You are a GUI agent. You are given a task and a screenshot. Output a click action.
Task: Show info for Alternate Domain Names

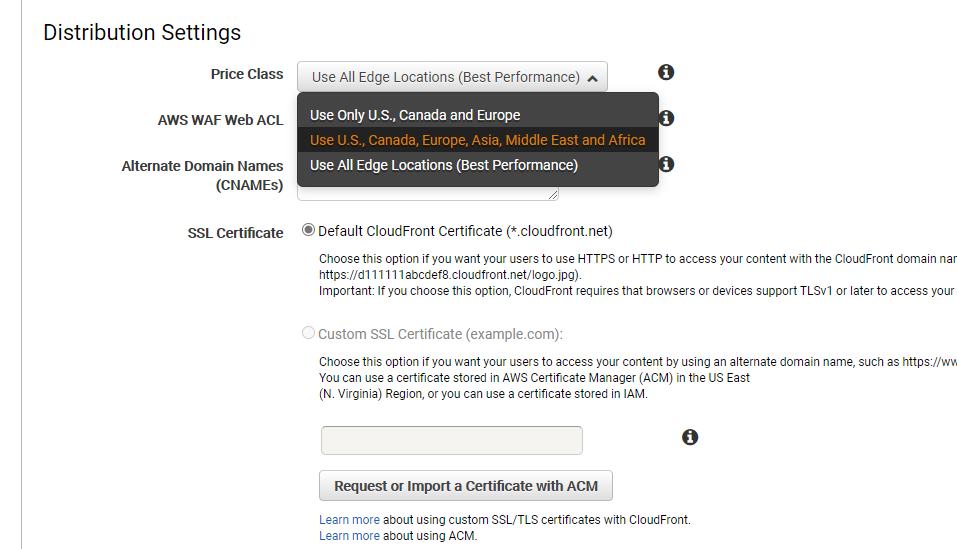pyautogui.click(x=667, y=164)
